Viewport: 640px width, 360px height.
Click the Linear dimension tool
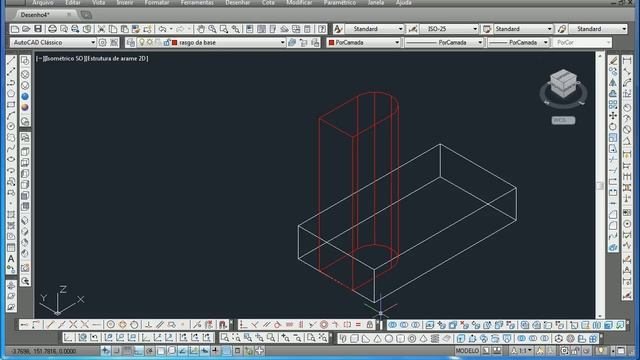(627, 61)
